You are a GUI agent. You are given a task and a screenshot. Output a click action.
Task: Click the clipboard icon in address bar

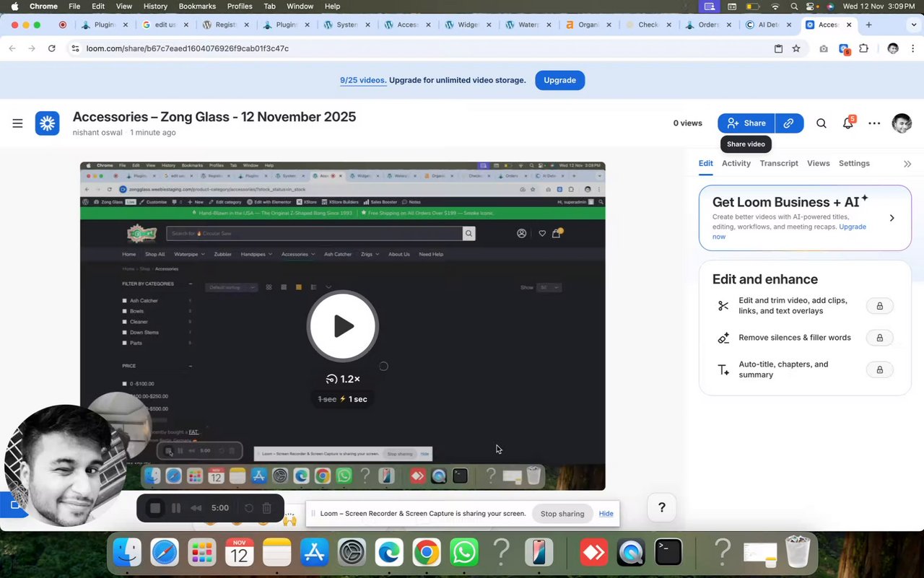[x=778, y=48]
